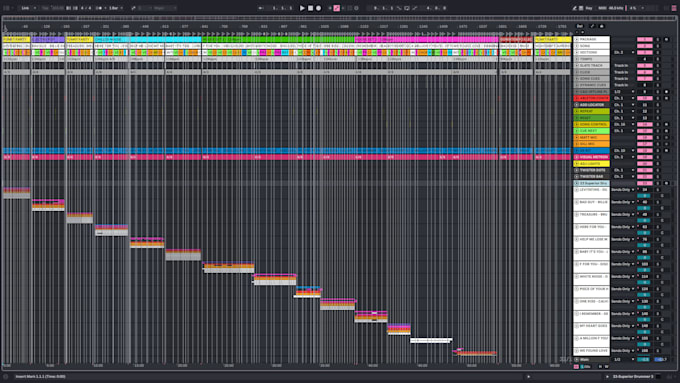Click the lock envelopes icon next to Set
The image size is (680, 383).
click(602, 26)
